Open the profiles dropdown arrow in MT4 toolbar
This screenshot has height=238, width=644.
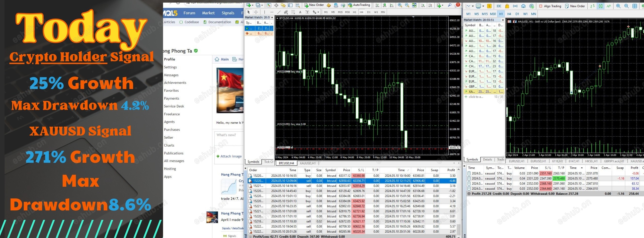click(x=262, y=5)
